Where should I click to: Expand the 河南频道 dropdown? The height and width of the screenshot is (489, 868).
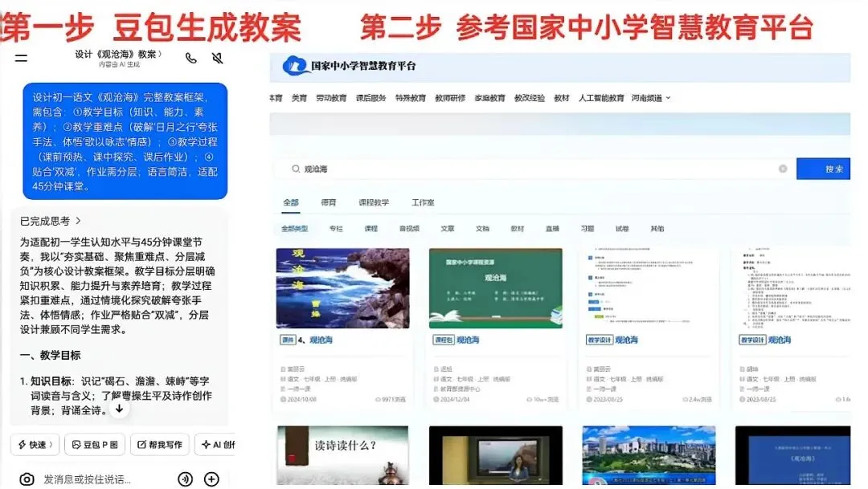coord(651,98)
